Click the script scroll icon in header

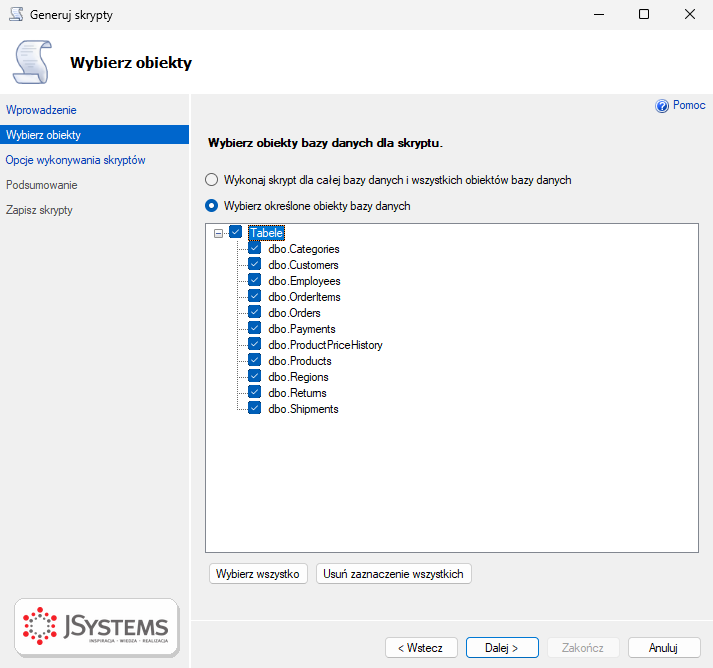[x=33, y=62]
